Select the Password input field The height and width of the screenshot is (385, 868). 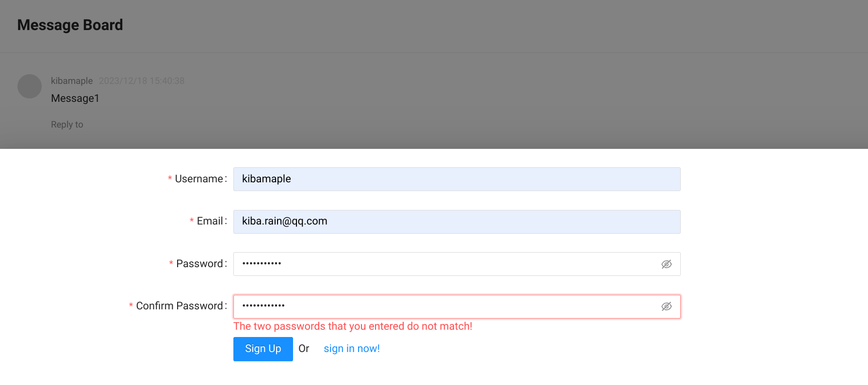[457, 264]
